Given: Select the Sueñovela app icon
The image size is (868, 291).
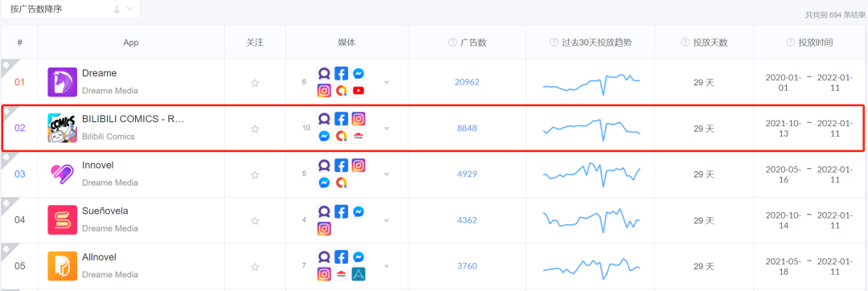Looking at the screenshot, I should click(62, 220).
